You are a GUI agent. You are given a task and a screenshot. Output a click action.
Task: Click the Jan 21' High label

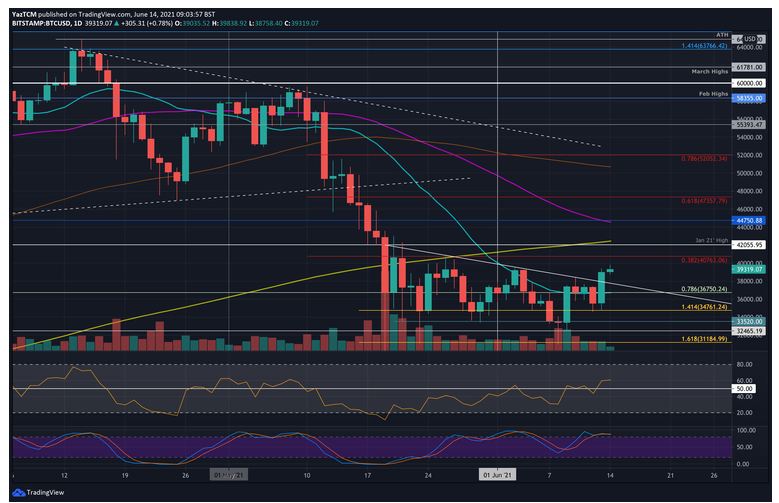[711, 240]
